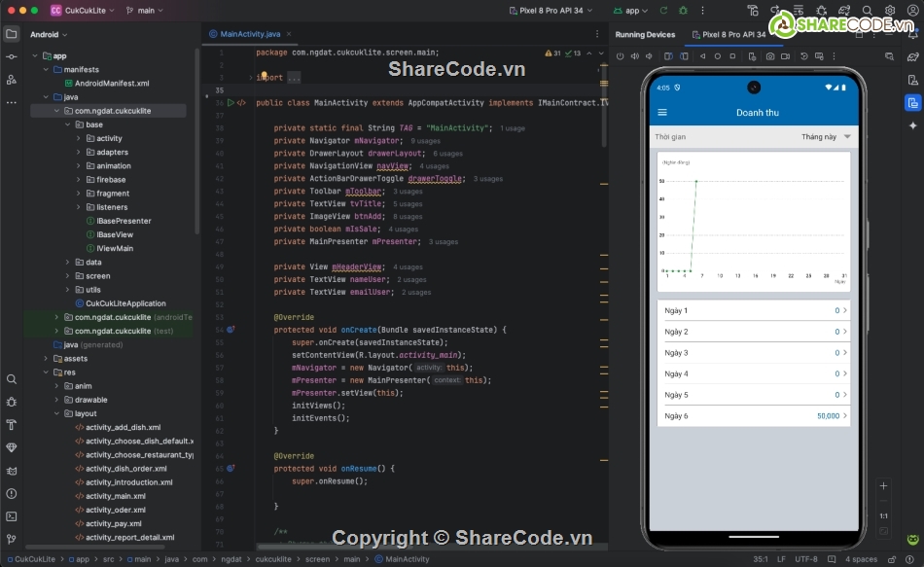Open the Find tool window in left sidebar

point(12,379)
